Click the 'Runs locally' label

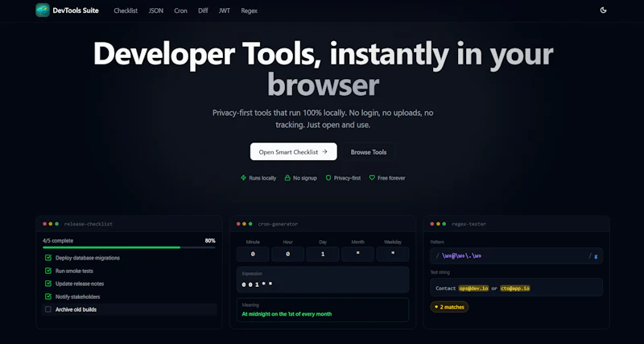[x=262, y=178]
